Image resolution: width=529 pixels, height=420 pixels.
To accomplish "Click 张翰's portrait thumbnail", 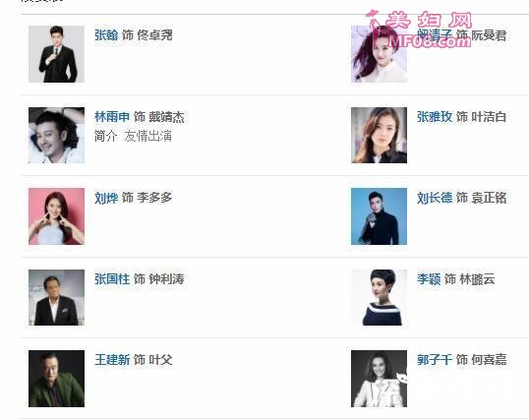I will (x=56, y=54).
